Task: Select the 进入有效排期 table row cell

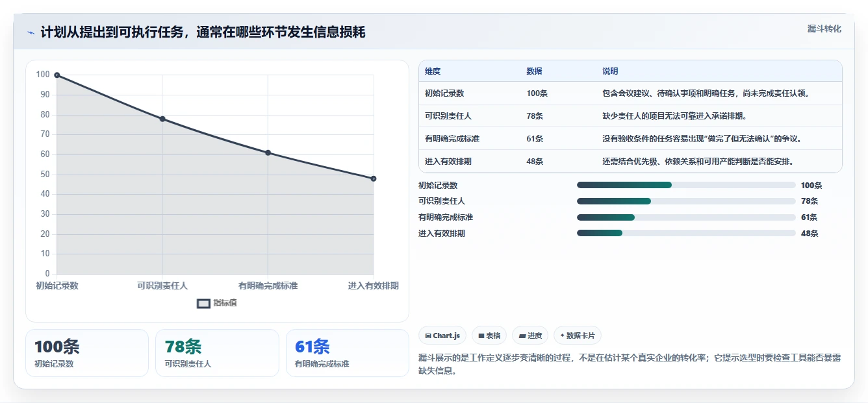Action: point(448,162)
